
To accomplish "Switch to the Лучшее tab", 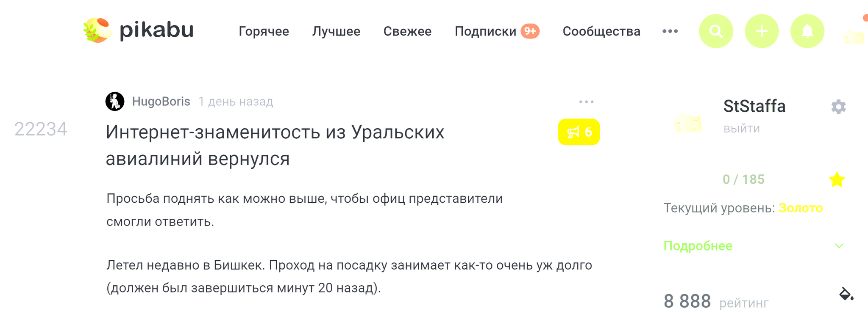I will pyautogui.click(x=336, y=31).
